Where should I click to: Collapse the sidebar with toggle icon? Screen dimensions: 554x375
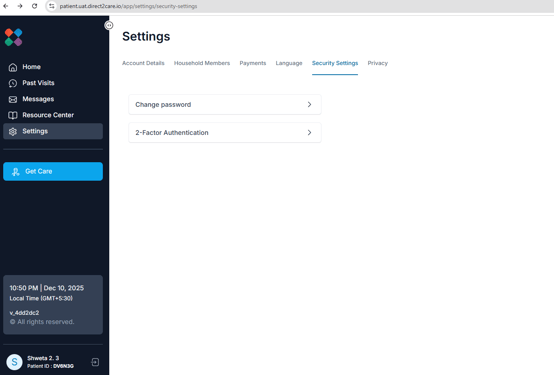109,25
